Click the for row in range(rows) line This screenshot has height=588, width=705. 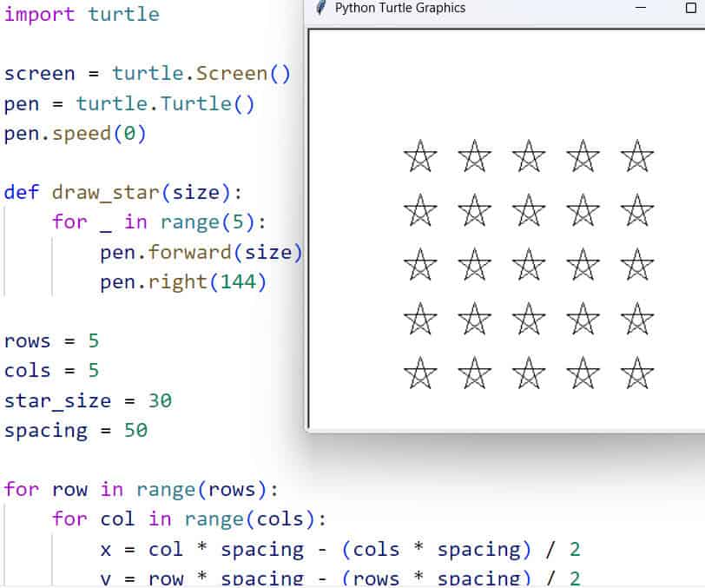(x=141, y=489)
